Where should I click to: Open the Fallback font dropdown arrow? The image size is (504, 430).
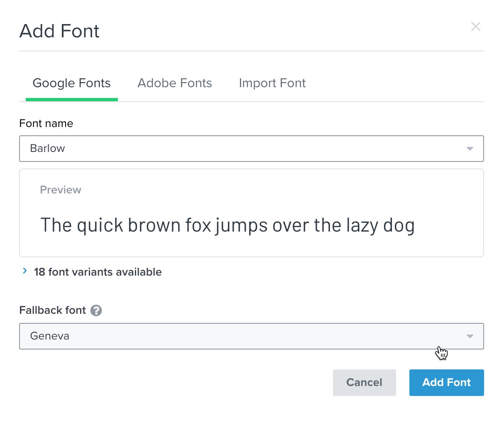point(470,336)
